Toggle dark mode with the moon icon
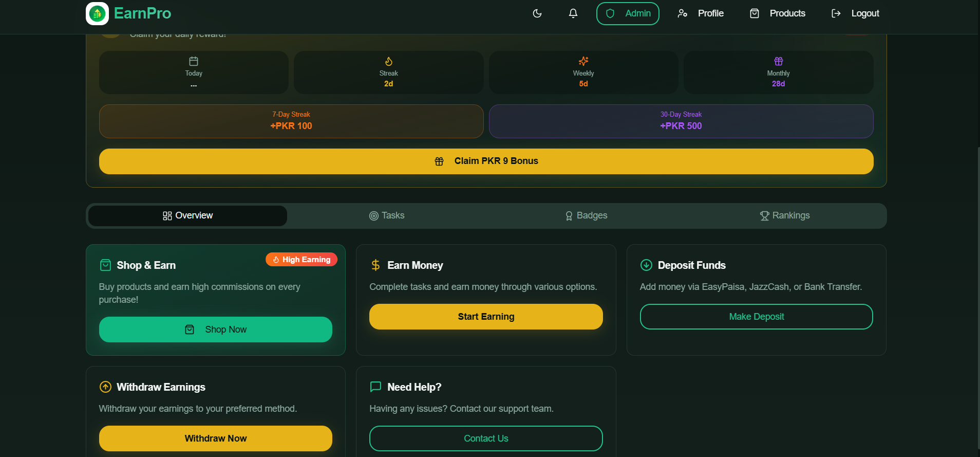Image resolution: width=980 pixels, height=457 pixels. tap(537, 13)
